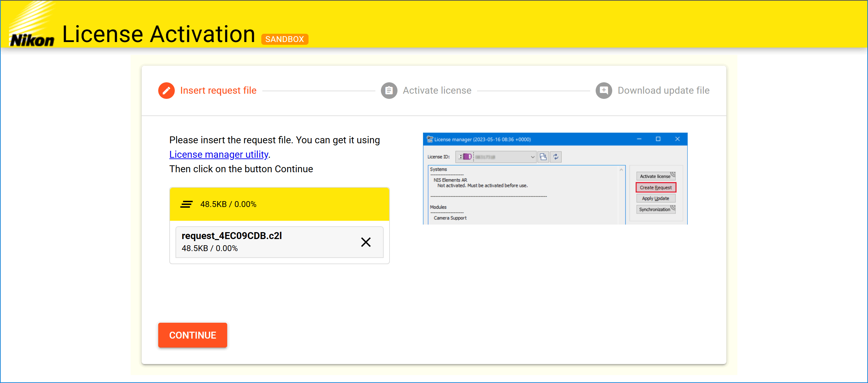Viewport: 868px width, 383px height.
Task: Click the Download update file step icon
Action: pyautogui.click(x=604, y=91)
